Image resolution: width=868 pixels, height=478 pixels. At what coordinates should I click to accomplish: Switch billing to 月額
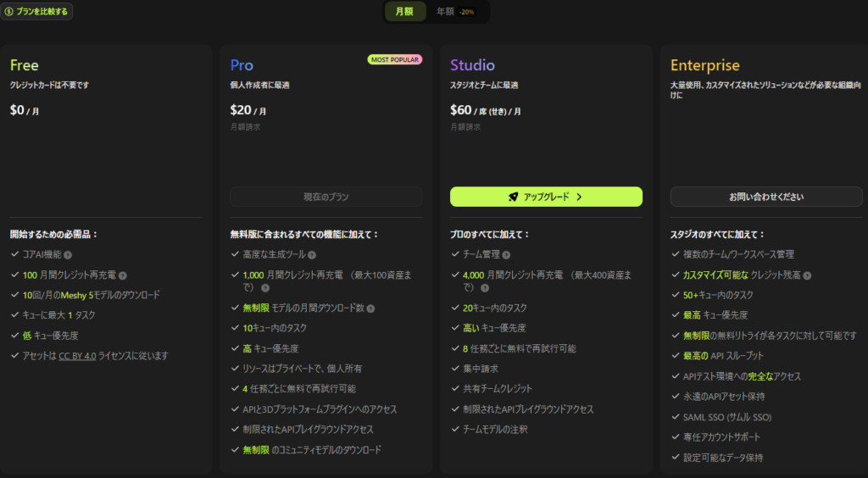click(x=404, y=11)
